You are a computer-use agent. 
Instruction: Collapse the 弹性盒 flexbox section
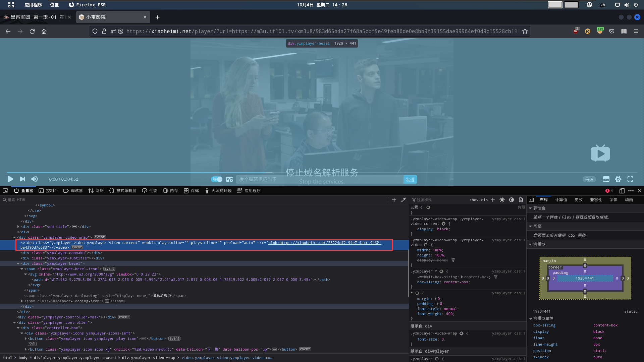tap(530, 208)
